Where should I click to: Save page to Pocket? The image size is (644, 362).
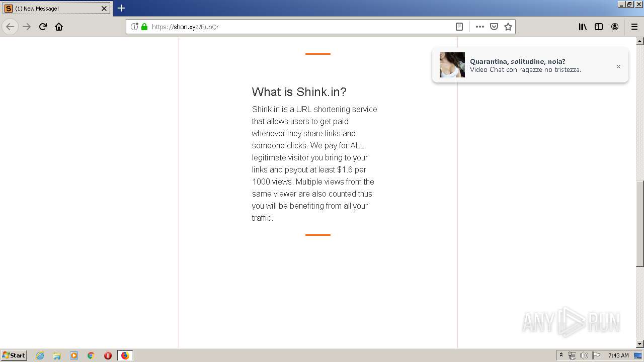494,27
